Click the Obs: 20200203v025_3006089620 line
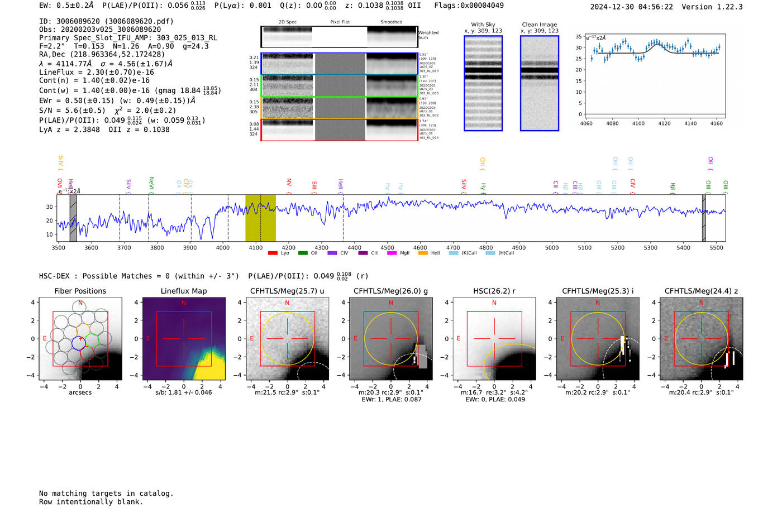 coord(100,30)
